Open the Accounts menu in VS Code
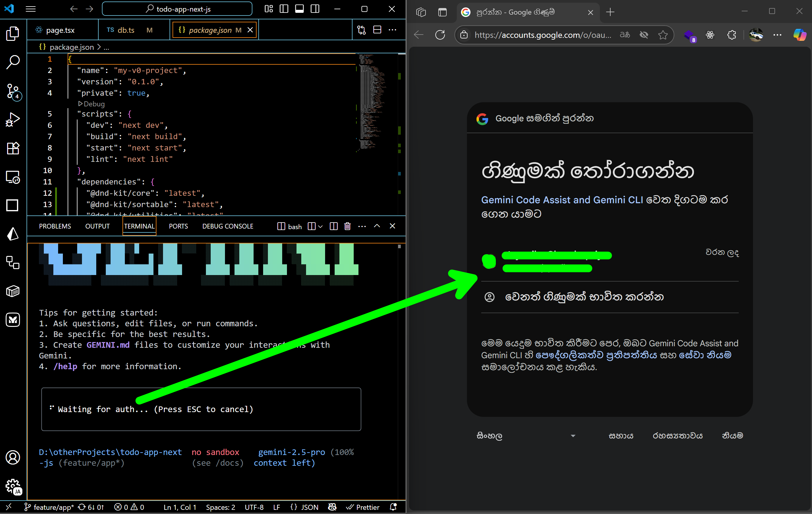 [x=13, y=457]
